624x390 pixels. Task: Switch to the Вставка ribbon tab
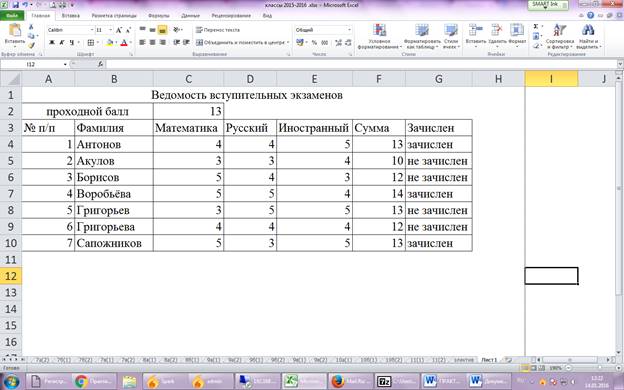click(x=70, y=16)
